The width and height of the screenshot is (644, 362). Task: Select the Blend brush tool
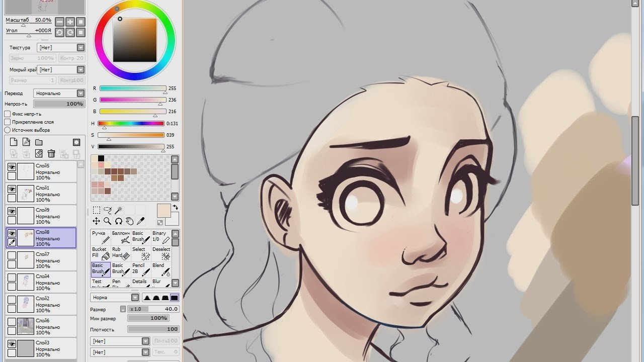pyautogui.click(x=161, y=268)
